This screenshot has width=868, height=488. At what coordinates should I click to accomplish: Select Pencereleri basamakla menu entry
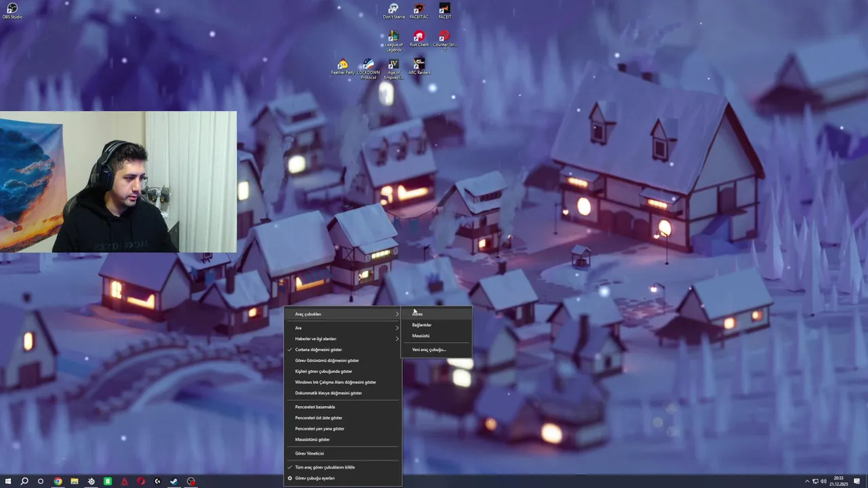pyautogui.click(x=343, y=407)
